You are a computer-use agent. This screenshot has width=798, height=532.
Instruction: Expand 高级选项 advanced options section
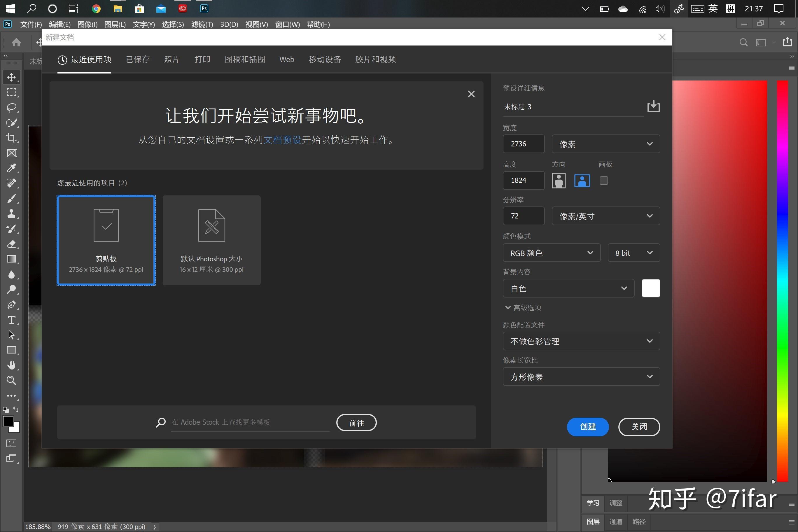(522, 307)
